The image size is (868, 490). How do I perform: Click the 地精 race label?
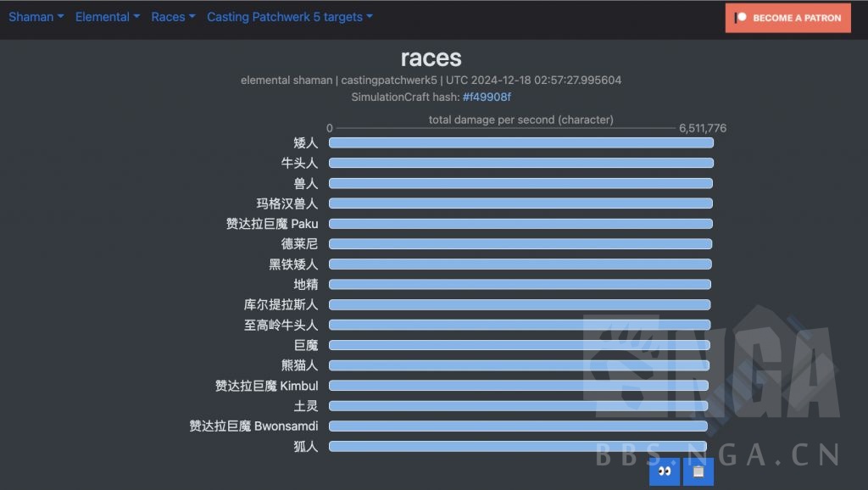coord(306,284)
